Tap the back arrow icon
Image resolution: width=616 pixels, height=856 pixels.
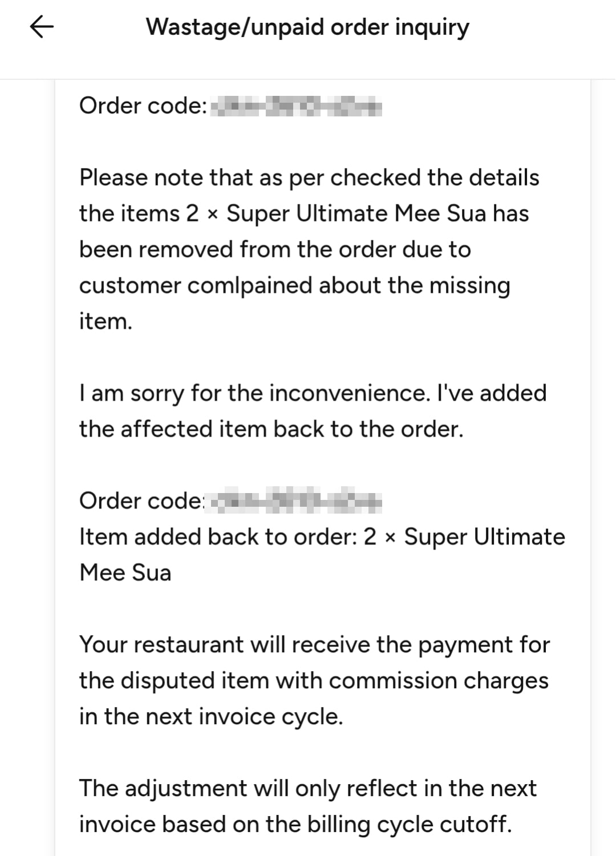(41, 27)
